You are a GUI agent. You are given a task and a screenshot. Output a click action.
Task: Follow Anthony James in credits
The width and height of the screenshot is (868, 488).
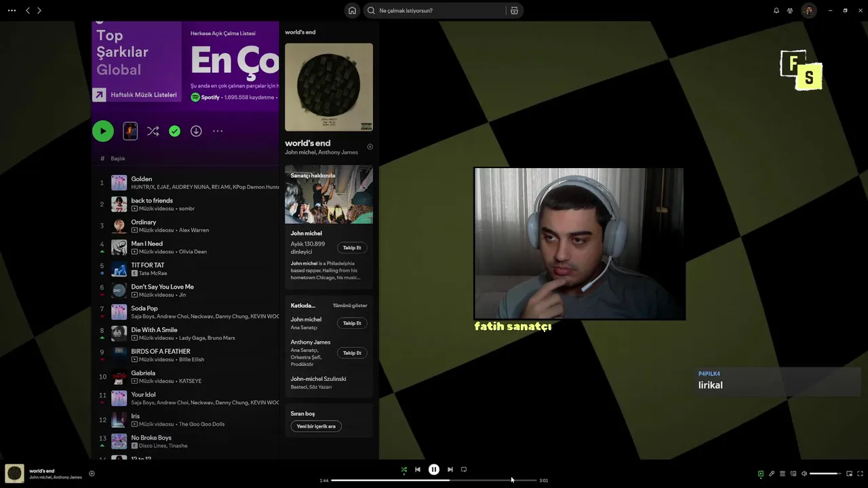pyautogui.click(x=352, y=353)
